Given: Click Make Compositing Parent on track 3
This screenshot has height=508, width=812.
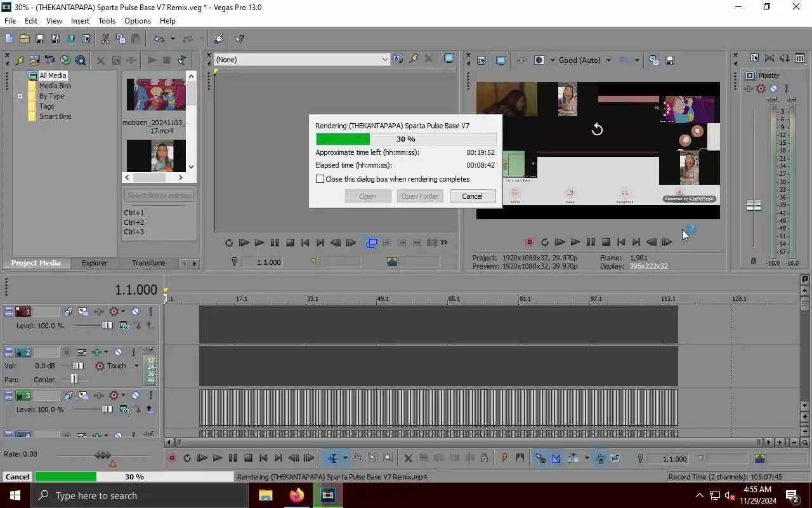Looking at the screenshot, I should coord(150,410).
